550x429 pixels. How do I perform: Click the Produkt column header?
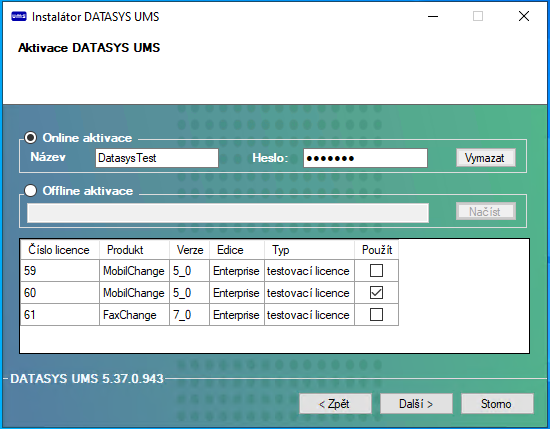tap(134, 250)
